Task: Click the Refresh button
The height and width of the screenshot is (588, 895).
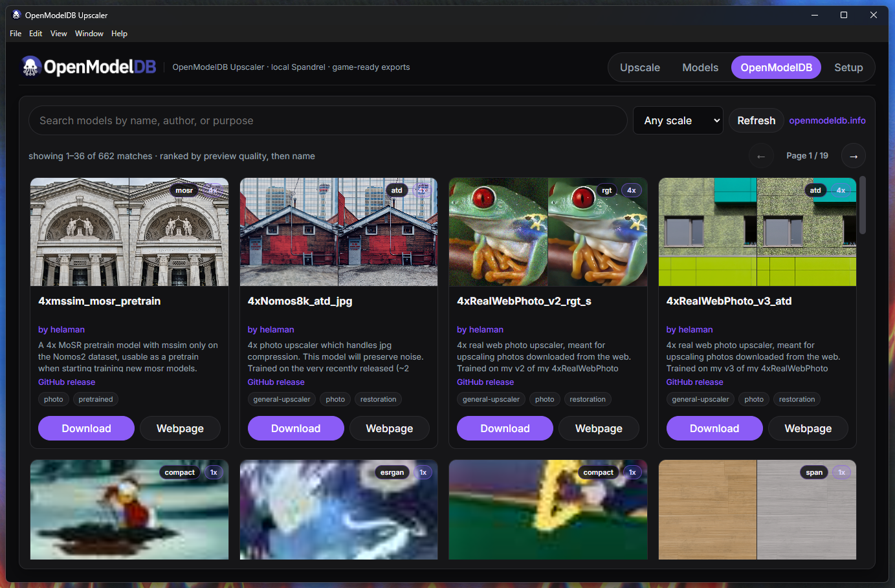Action: click(757, 120)
